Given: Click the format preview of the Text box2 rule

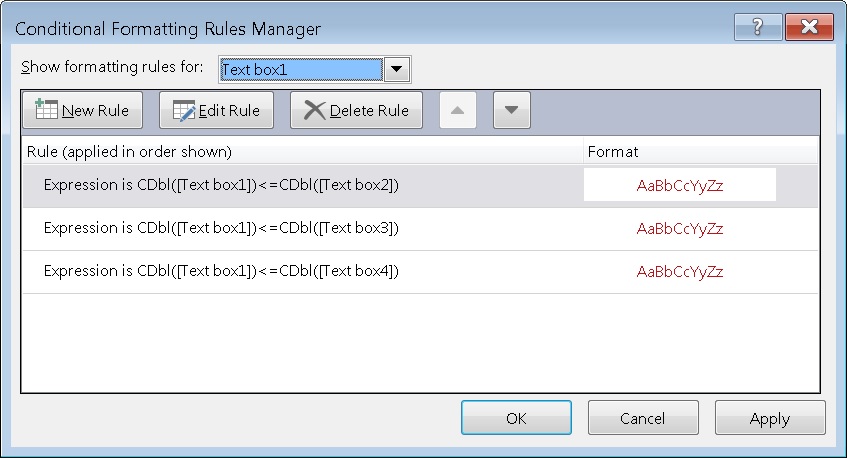Looking at the screenshot, I should point(680,185).
